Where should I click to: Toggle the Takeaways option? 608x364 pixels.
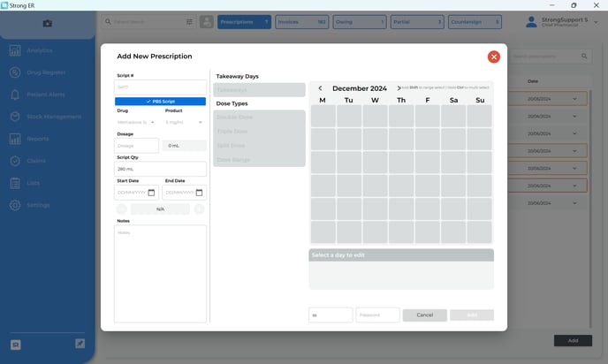coord(259,90)
